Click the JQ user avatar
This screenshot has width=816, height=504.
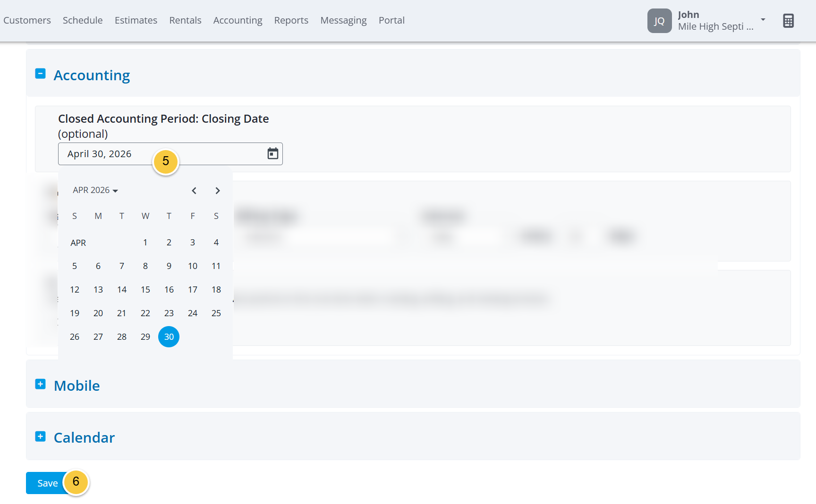tap(659, 21)
